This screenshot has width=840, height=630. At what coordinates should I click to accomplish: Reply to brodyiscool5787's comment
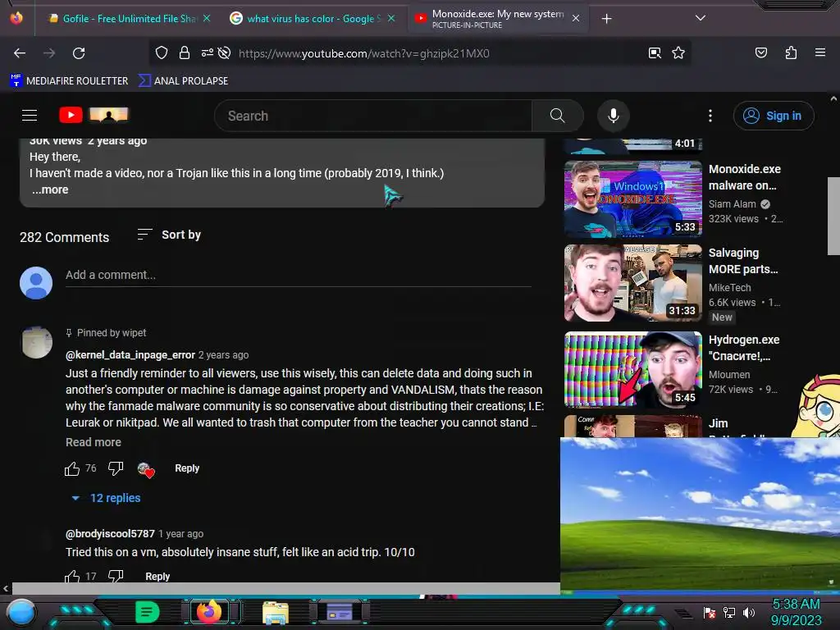(157, 576)
